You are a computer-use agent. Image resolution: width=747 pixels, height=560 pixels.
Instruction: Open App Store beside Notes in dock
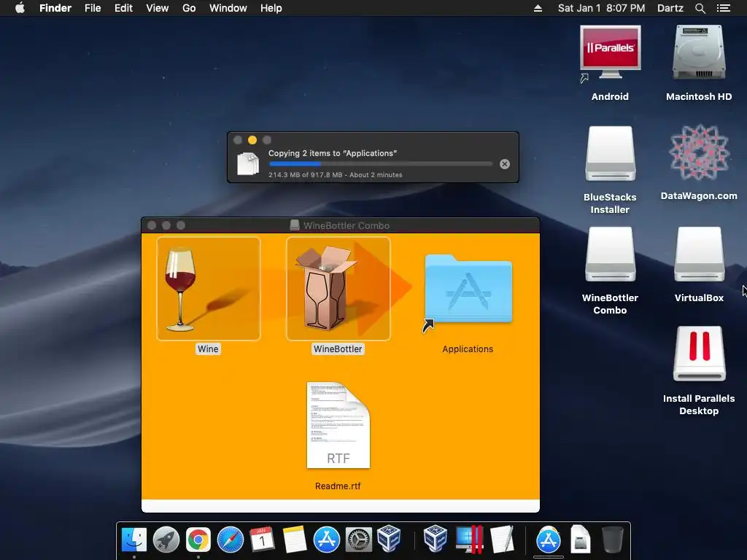326,539
